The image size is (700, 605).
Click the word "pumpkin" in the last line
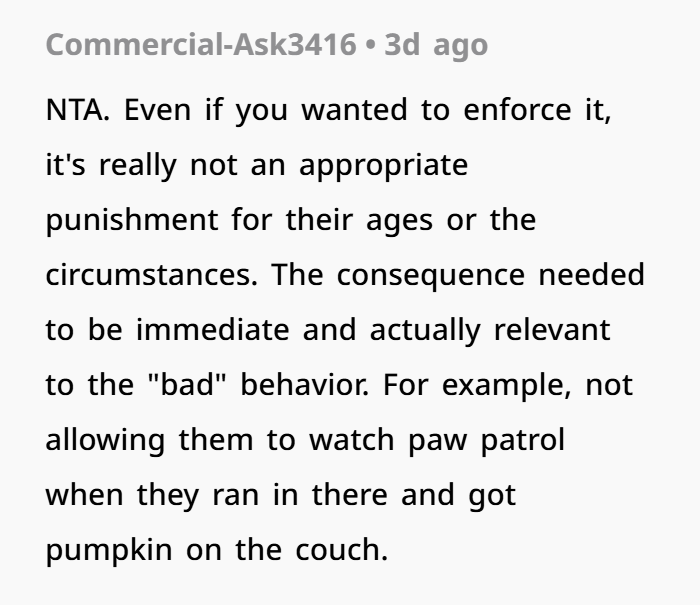point(107,550)
